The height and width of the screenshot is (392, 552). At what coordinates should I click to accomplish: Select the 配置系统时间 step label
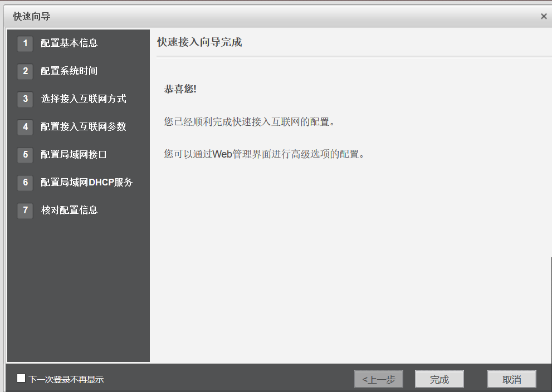68,71
